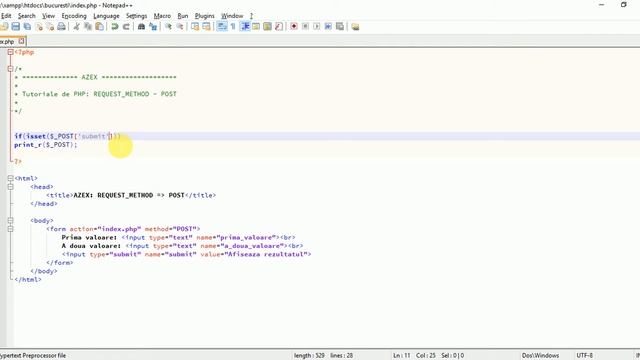Toggle the Indent Guide toolbar button
Screen dimensions: 640x360
pyautogui.click(x=245, y=27)
